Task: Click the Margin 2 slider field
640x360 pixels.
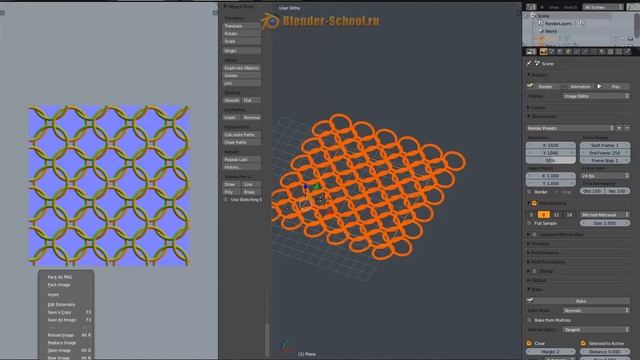Action: [551, 351]
